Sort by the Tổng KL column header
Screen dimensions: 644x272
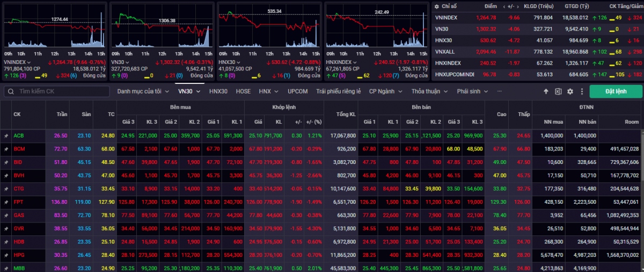(346, 114)
